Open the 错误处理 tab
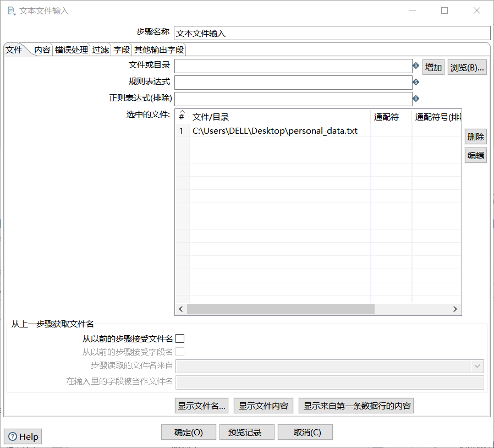This screenshot has height=448, width=494. [72, 50]
